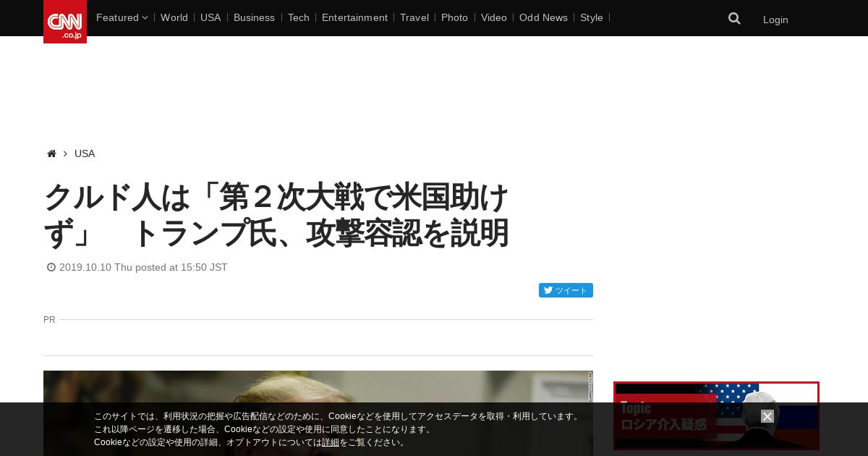Close the cookie notice banner
This screenshot has height=456, width=868.
(x=767, y=416)
